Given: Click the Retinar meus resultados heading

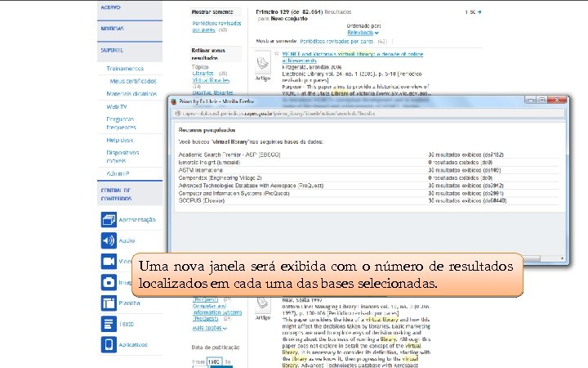Looking at the screenshot, I should 208,54.
